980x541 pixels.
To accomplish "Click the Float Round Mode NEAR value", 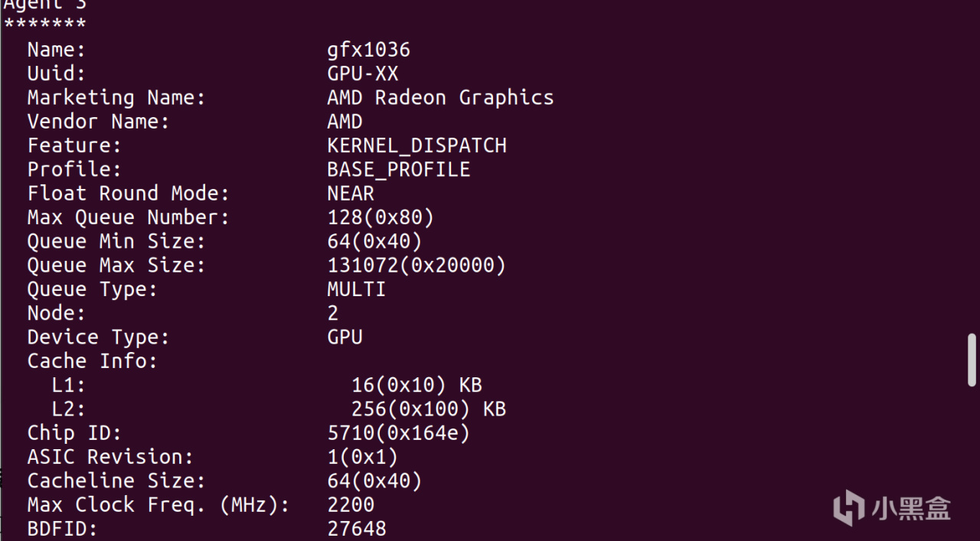I will pyautogui.click(x=351, y=194).
